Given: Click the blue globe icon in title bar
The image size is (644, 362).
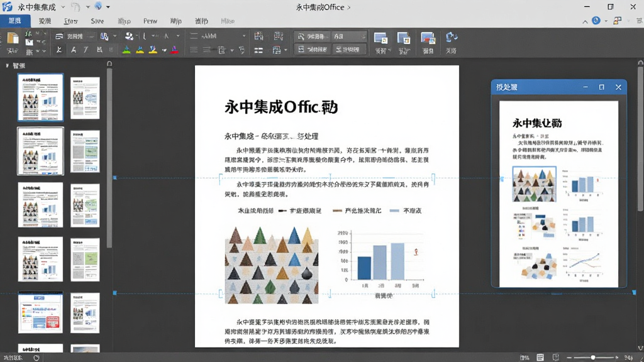Looking at the screenshot, I should coord(97,6).
